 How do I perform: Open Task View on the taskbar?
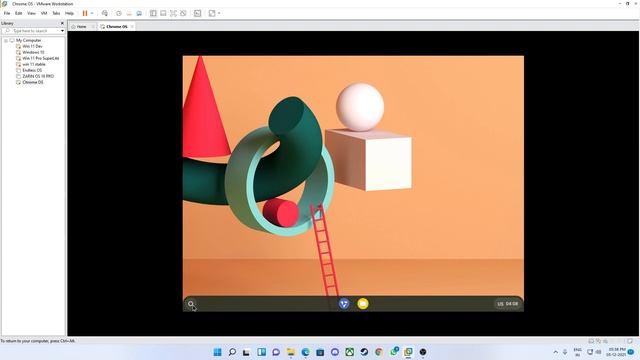coord(246,352)
